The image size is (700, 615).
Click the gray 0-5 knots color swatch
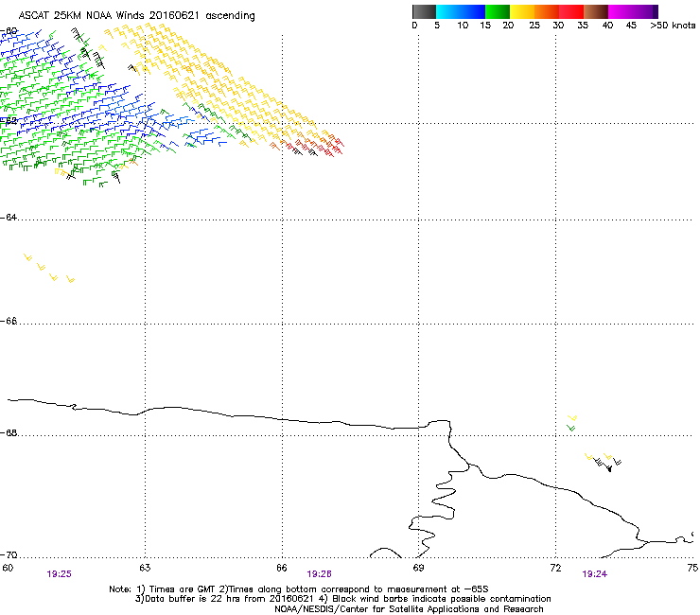424,11
